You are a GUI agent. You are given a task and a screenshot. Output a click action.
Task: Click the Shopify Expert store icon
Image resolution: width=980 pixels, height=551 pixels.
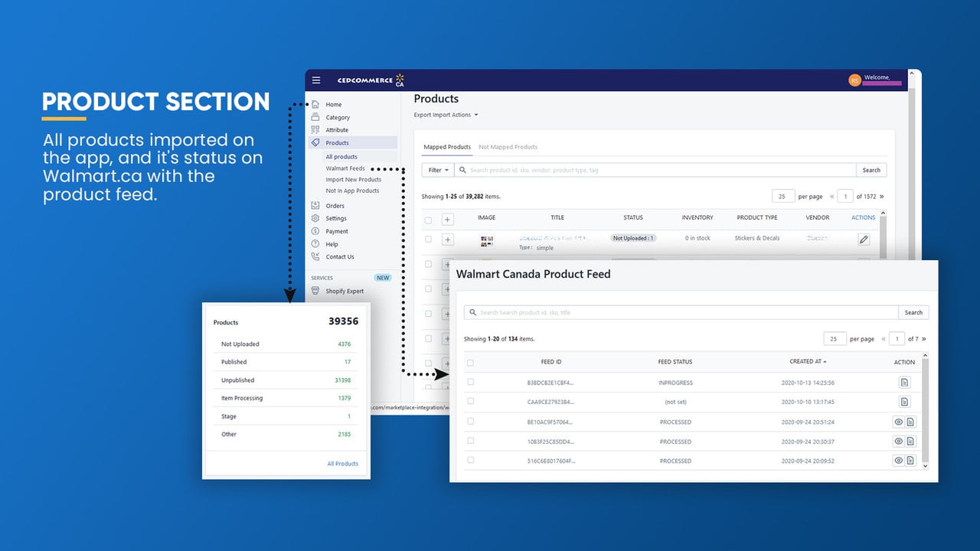[315, 291]
